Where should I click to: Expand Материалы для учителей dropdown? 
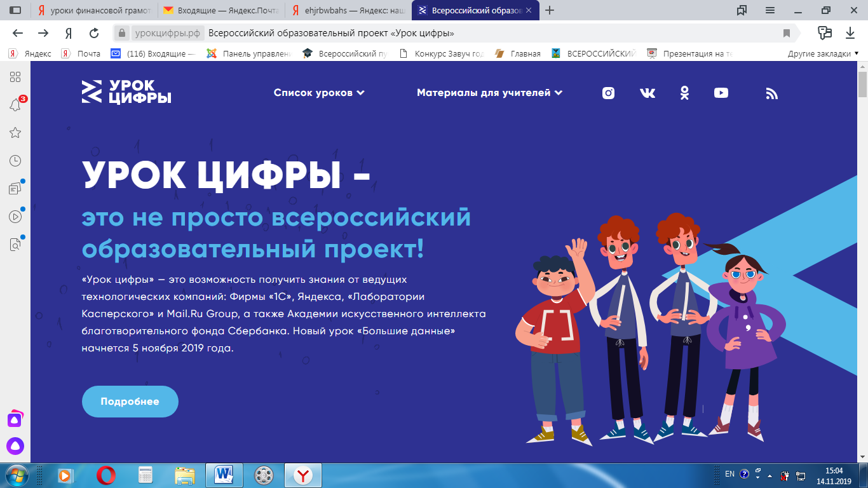tap(489, 93)
